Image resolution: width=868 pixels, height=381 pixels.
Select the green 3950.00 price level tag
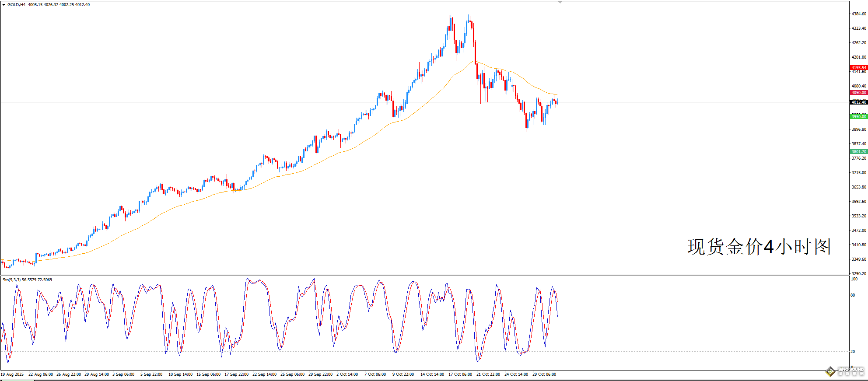(858, 117)
